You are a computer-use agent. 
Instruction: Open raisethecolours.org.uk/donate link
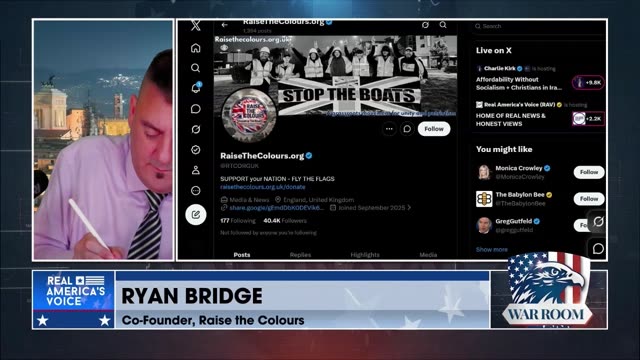point(263,187)
